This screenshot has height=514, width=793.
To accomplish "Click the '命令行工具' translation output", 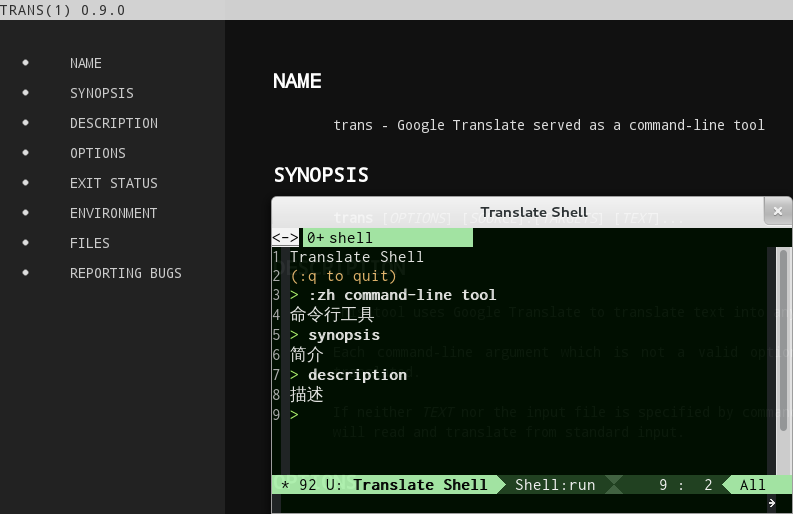I will pyautogui.click(x=332, y=315).
